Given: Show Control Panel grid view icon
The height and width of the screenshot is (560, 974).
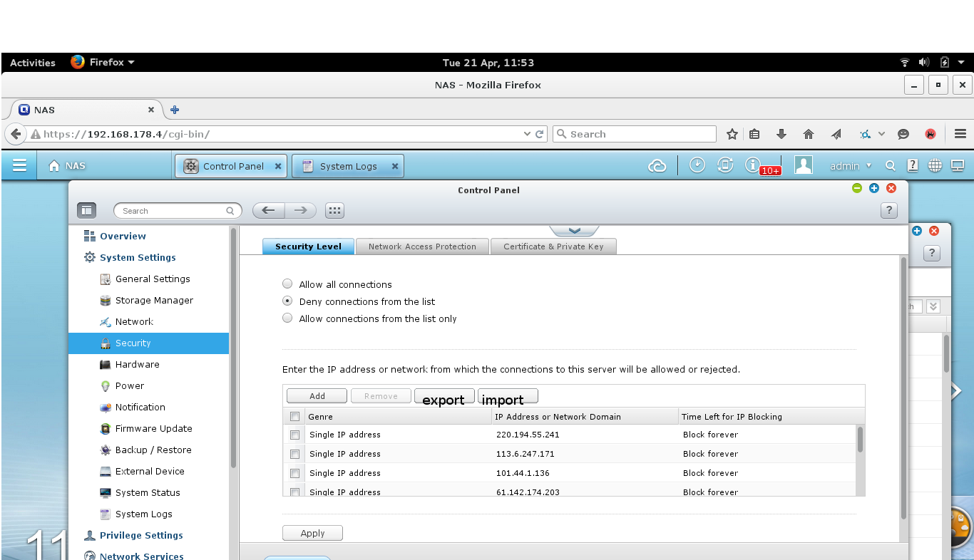Looking at the screenshot, I should click(334, 210).
